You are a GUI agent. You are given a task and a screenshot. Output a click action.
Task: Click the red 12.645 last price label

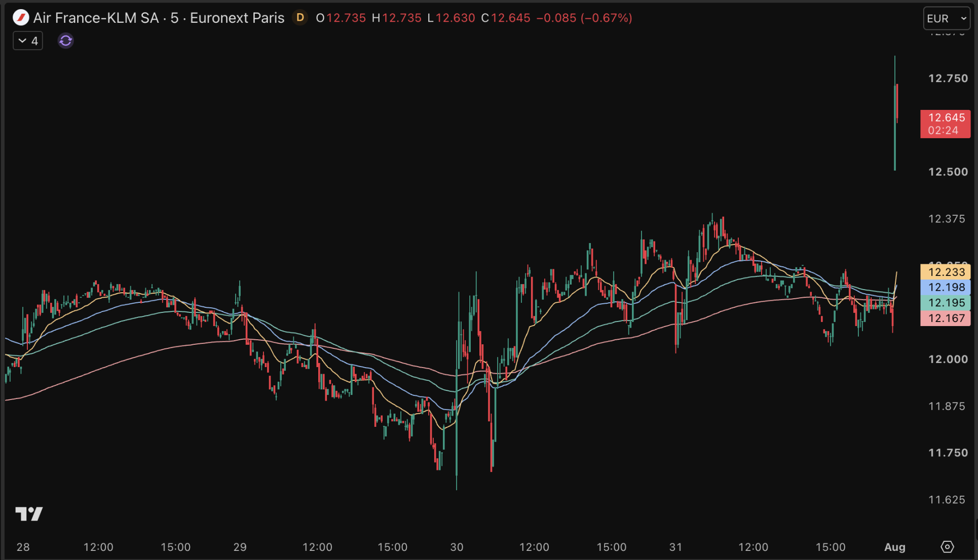coord(946,124)
